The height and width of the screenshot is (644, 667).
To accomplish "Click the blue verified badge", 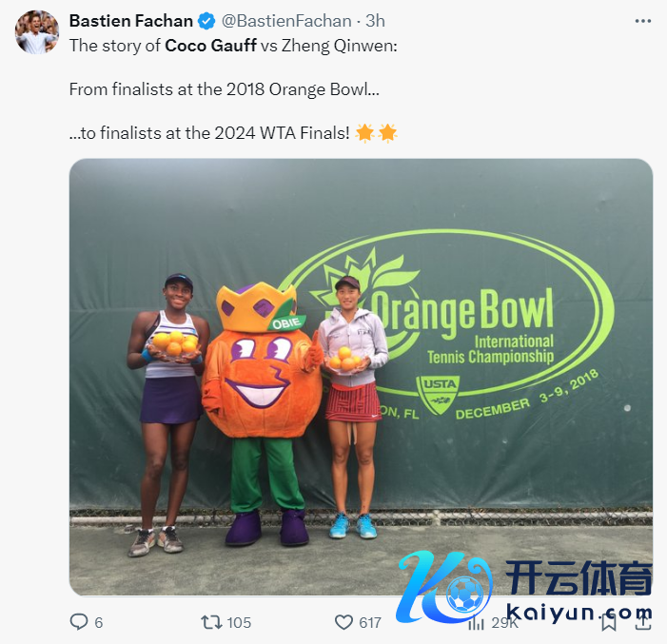I will coord(206,21).
